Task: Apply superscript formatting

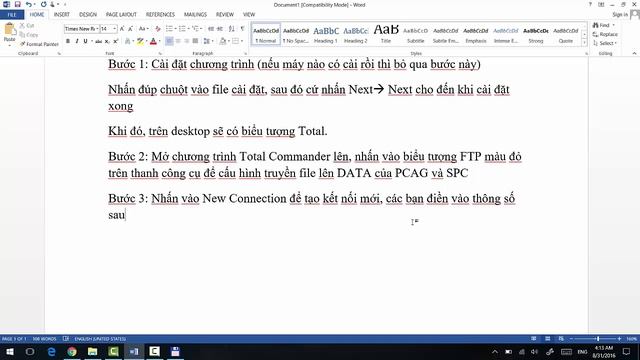Action: tap(116, 41)
